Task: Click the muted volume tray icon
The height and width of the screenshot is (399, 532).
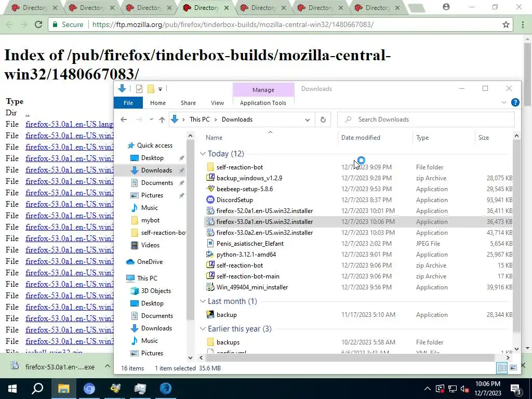Action: (465, 389)
